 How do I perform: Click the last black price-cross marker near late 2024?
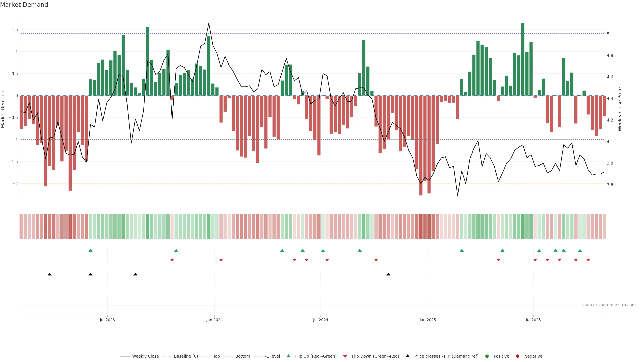coord(388,274)
